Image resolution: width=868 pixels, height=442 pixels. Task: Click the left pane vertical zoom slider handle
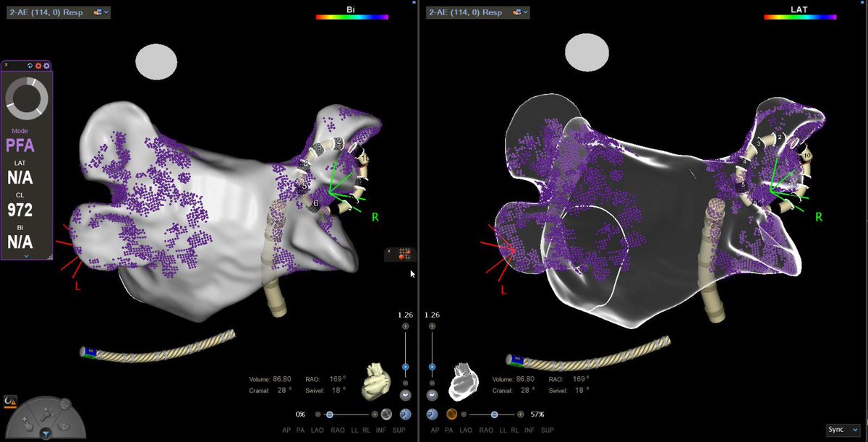[405, 367]
